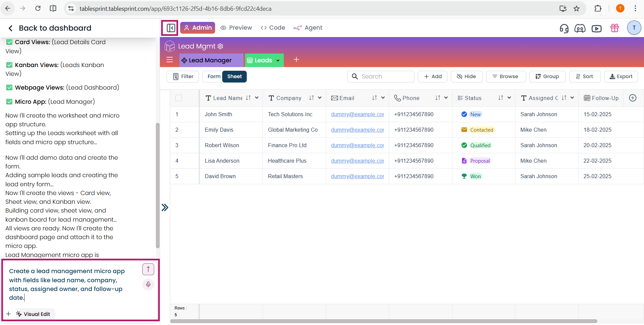The width and height of the screenshot is (644, 325).
Task: Open the Code tab
Action: (x=273, y=28)
